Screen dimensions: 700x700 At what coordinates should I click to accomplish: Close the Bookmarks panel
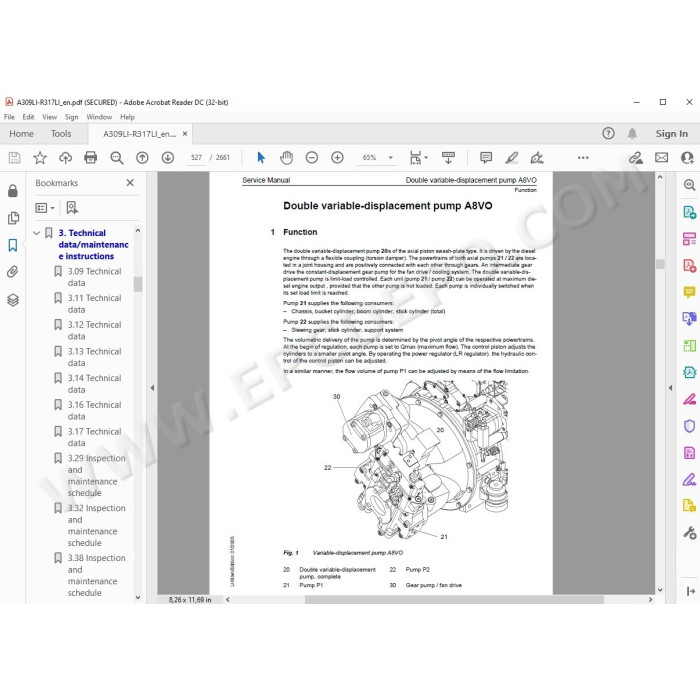[x=130, y=183]
